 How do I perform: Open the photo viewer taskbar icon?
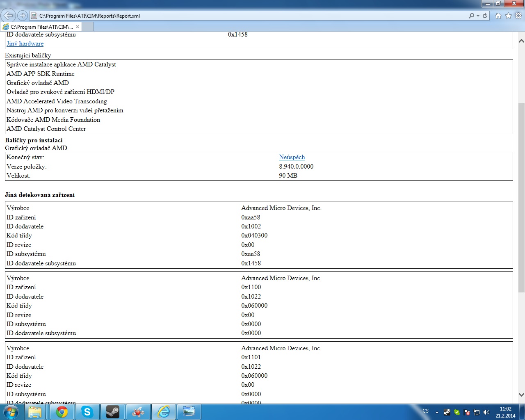(x=189, y=411)
